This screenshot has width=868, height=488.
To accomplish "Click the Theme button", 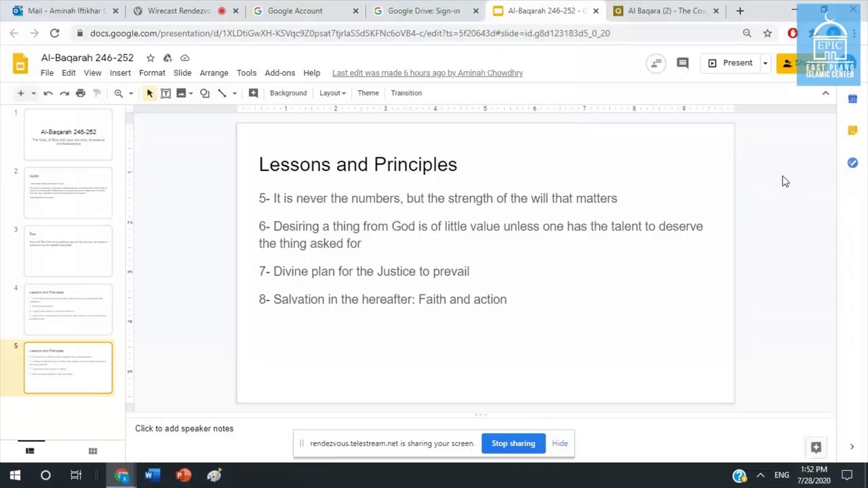I will [368, 93].
